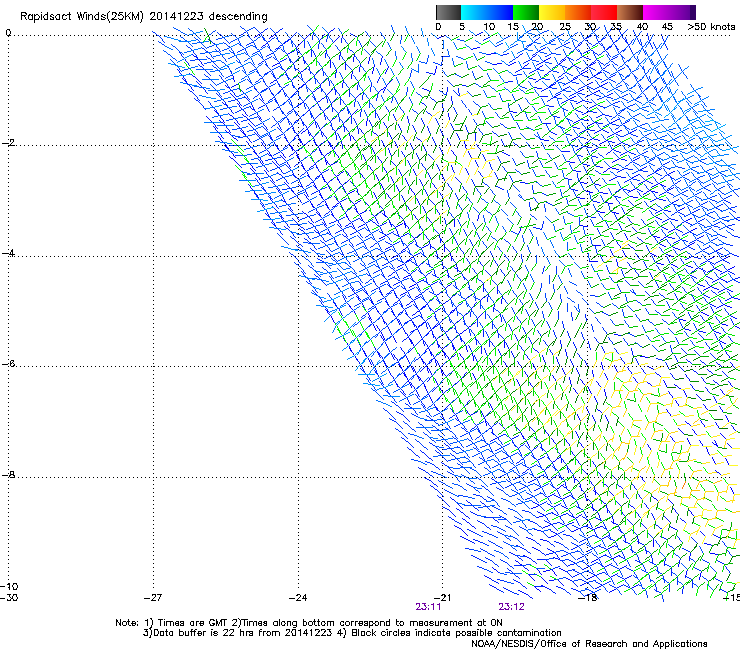Click the longitude axis label '-18'

point(588,598)
